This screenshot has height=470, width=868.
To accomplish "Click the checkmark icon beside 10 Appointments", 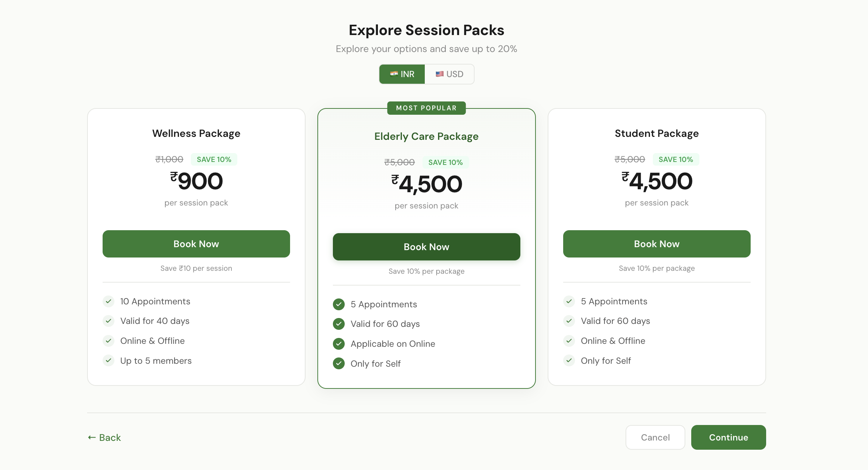I will [108, 301].
